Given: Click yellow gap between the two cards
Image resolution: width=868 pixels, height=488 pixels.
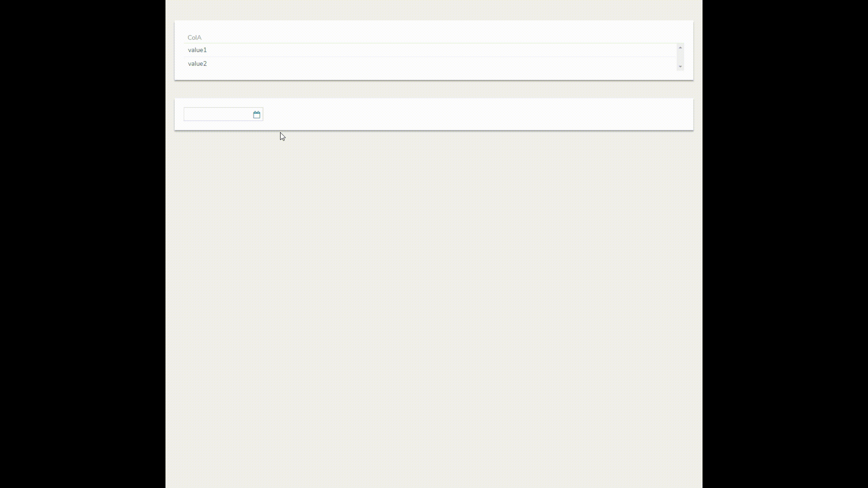Looking at the screenshot, I should [434, 89].
